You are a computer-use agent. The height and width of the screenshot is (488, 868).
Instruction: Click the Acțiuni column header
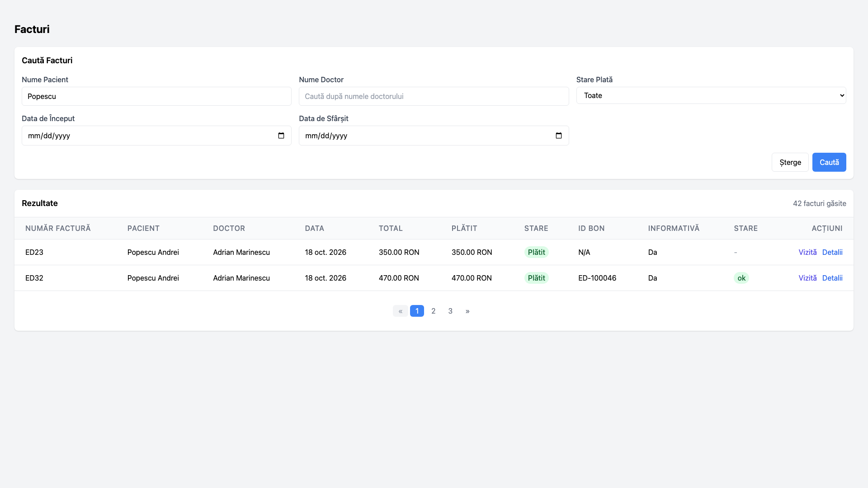point(827,228)
